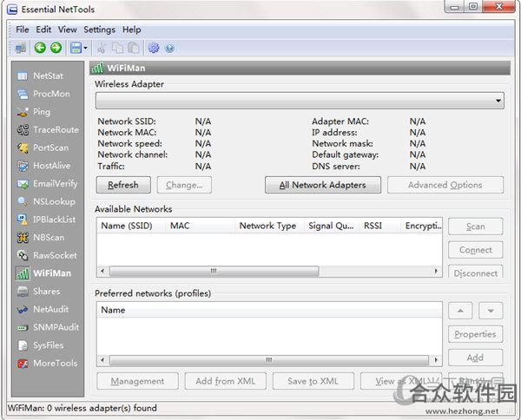Click the Preferred networks Name column header
The height and width of the screenshot is (420, 521).
click(x=269, y=310)
